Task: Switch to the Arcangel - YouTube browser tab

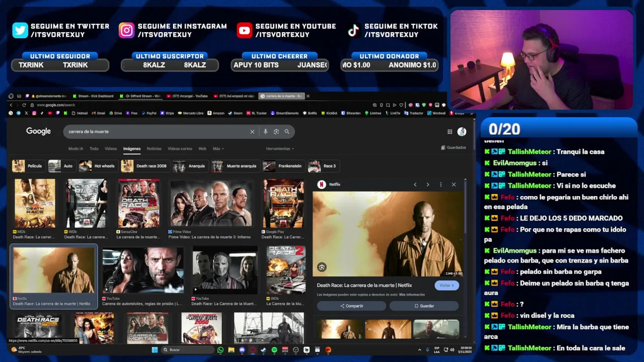Action: coord(186,96)
